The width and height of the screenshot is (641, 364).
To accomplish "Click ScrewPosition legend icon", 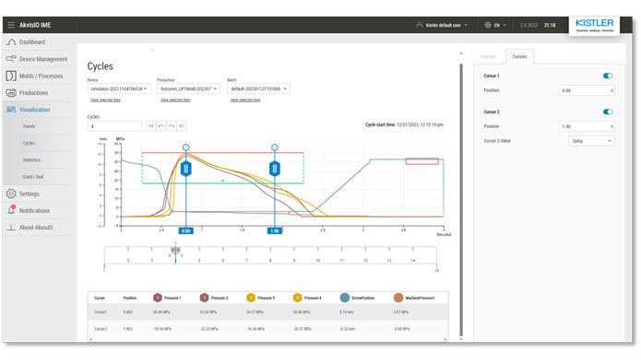I will tap(345, 298).
